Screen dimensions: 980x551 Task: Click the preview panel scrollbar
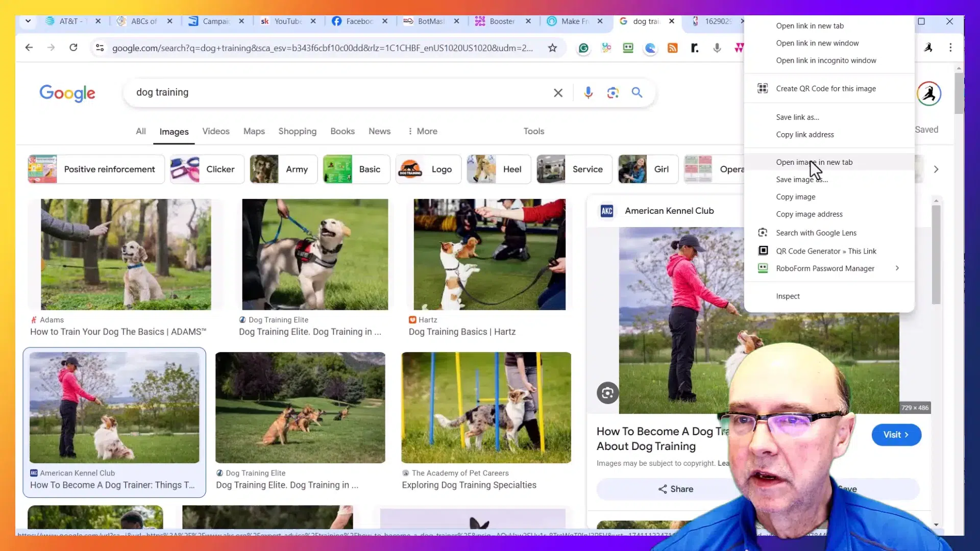click(x=936, y=255)
